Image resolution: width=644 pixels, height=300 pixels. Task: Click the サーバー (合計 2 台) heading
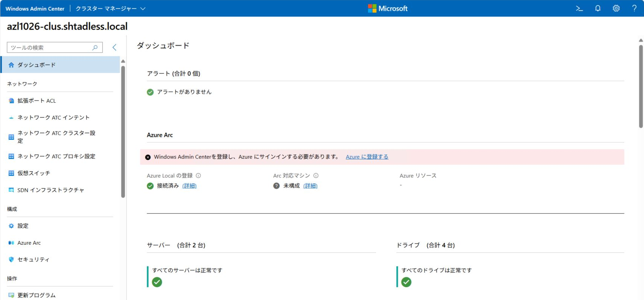176,245
